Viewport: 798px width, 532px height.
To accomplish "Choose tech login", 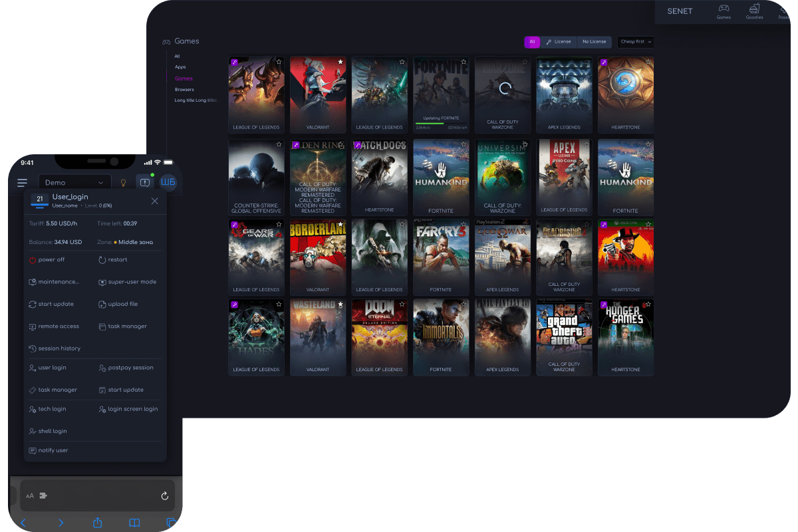I will coord(47,409).
